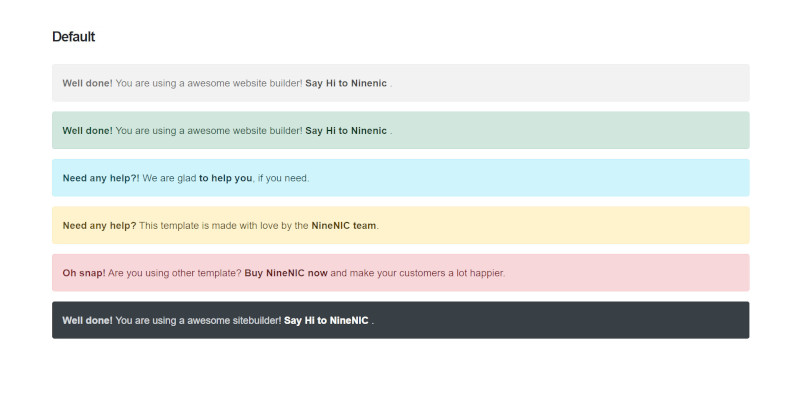Click 'Well done!' text in the gray alert
Screen dimensions: 800x400
coord(88,83)
